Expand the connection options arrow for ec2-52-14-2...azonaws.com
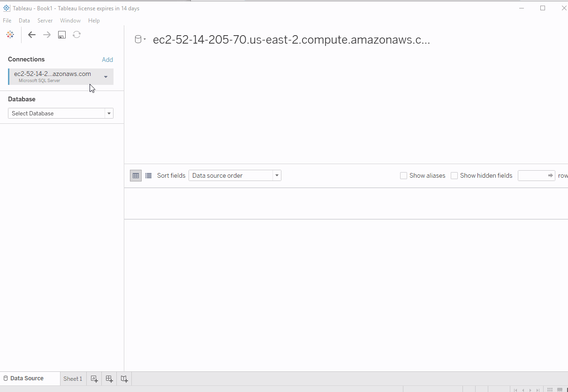This screenshot has width=568, height=392. 106,77
